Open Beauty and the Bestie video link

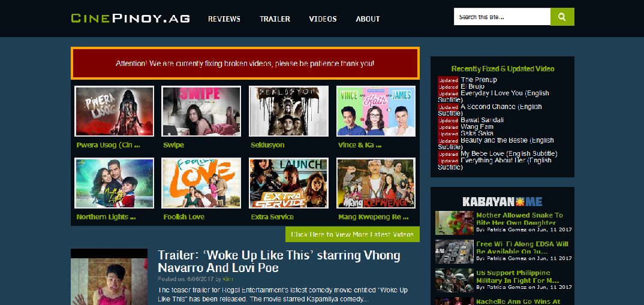coord(496,144)
